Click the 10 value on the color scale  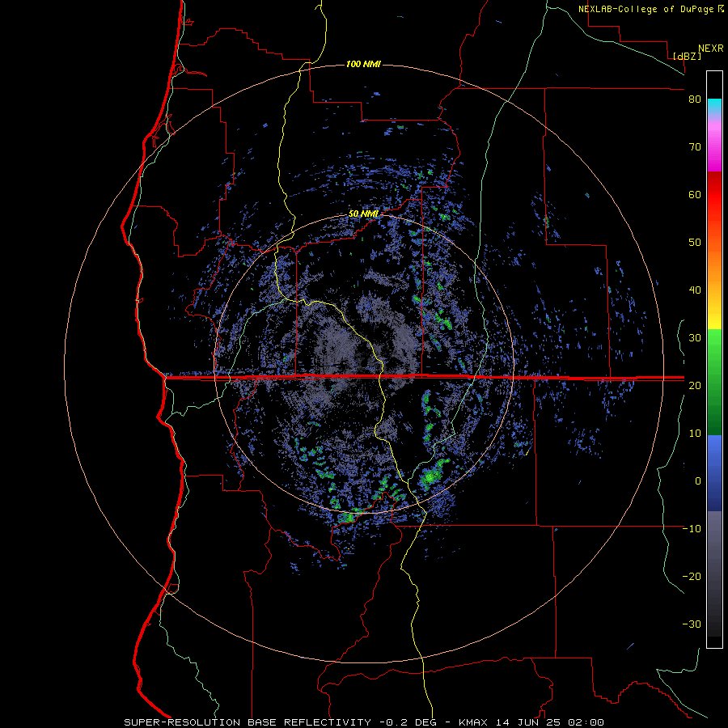click(x=695, y=434)
